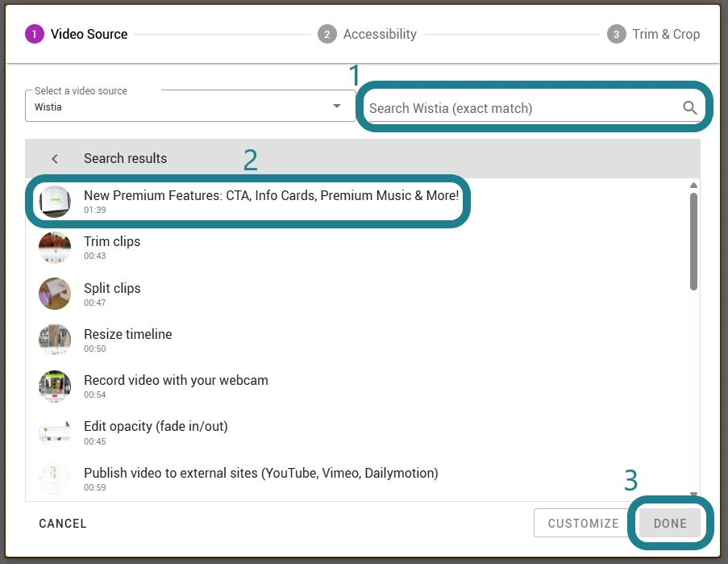Click the Trim clips thumbnail
Image resolution: width=728 pixels, height=564 pixels.
[x=55, y=248]
